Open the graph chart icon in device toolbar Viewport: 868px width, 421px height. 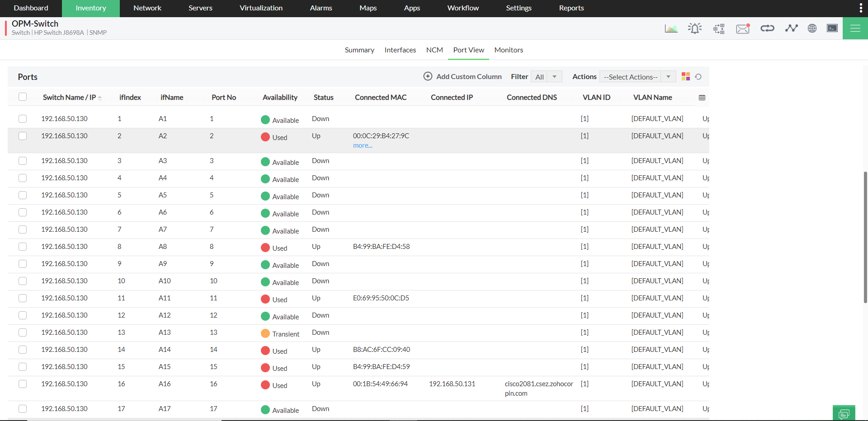click(671, 28)
